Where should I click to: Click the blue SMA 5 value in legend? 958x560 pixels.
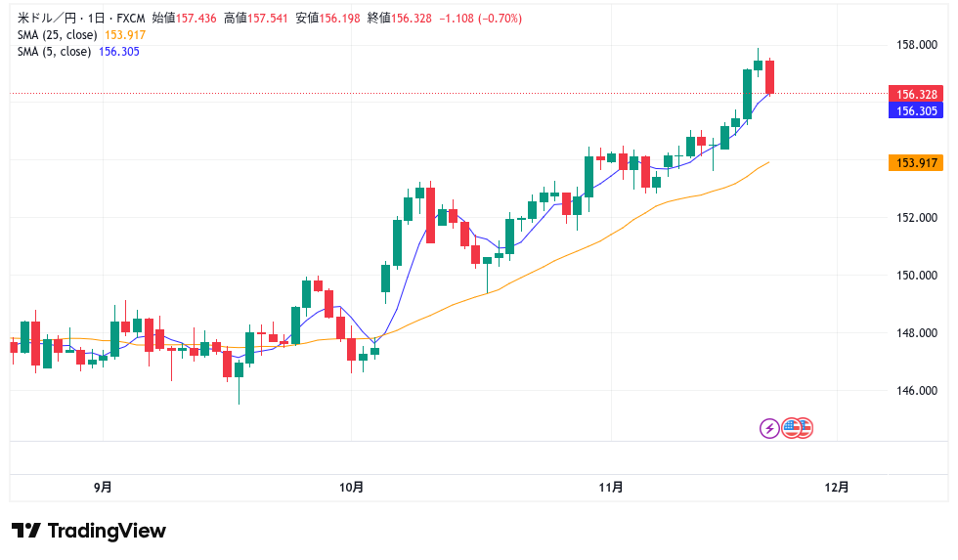[118, 51]
